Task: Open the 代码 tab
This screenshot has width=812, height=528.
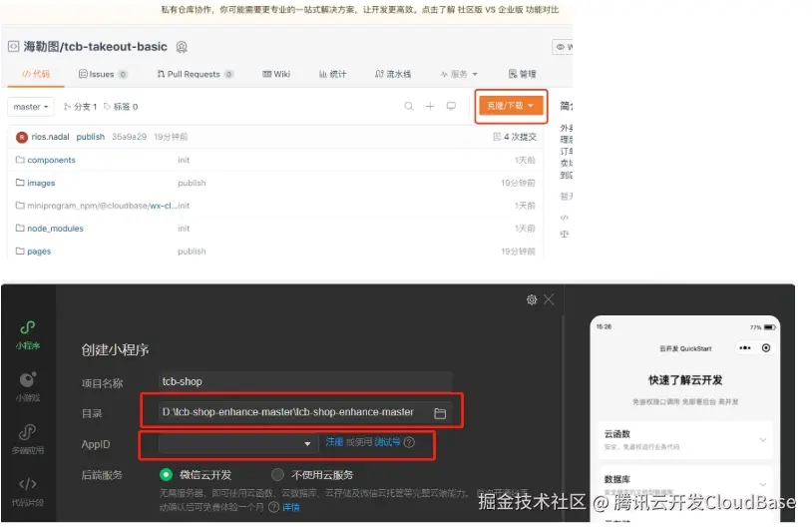Action: pos(36,74)
